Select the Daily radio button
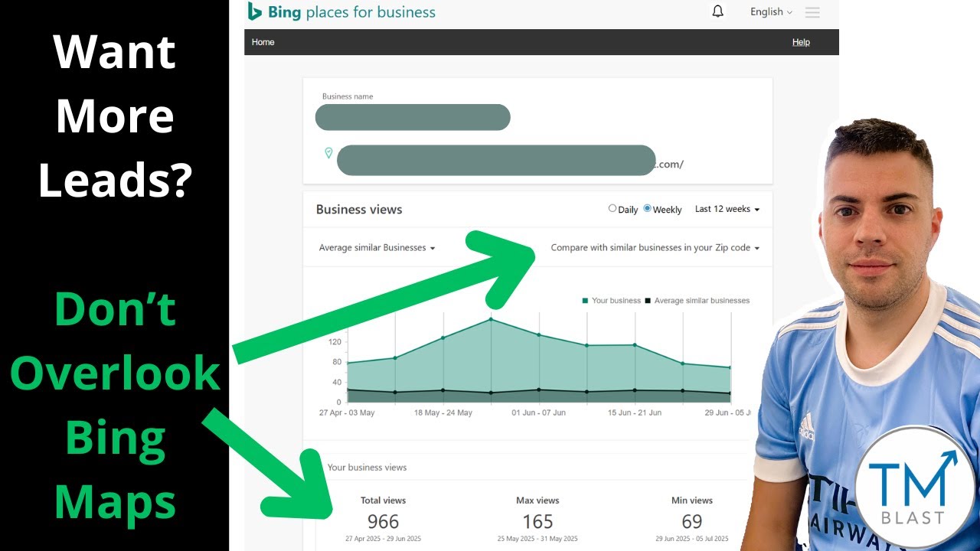The height and width of the screenshot is (551, 980). click(x=612, y=208)
